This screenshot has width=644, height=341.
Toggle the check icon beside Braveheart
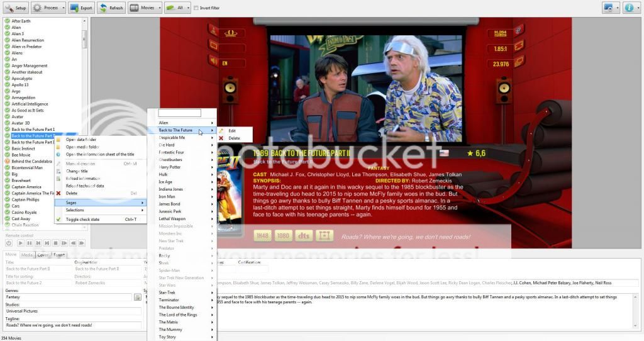(8, 181)
